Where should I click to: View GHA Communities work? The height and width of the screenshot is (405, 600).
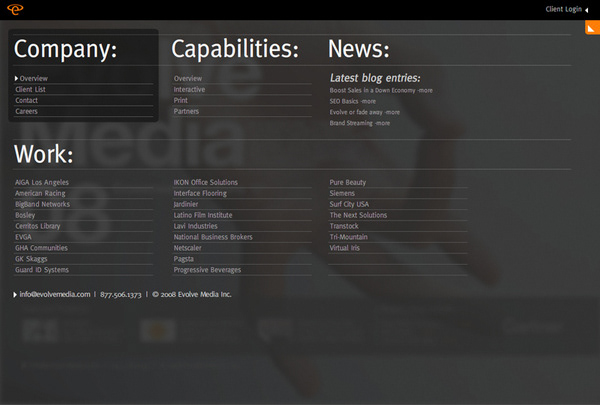tap(41, 248)
